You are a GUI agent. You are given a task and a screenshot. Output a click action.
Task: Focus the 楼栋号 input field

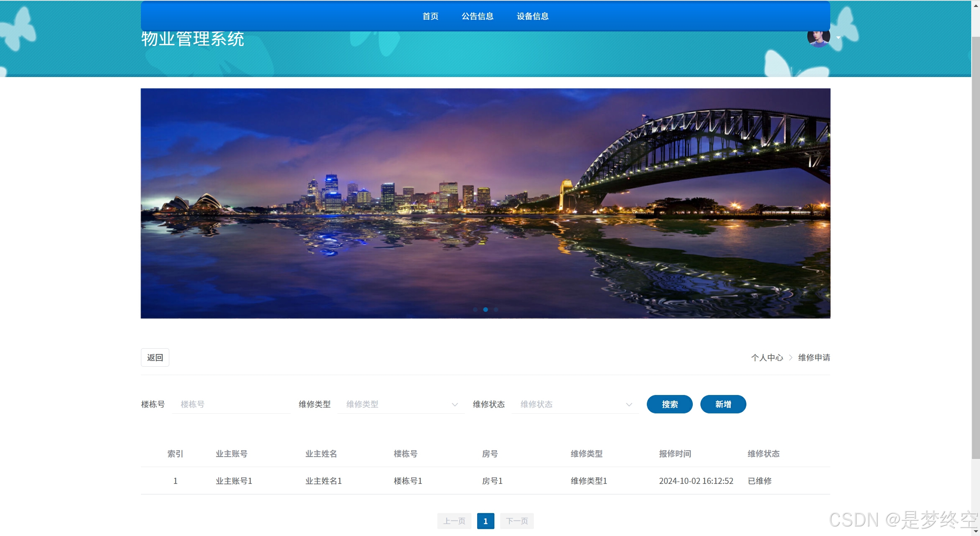point(231,404)
